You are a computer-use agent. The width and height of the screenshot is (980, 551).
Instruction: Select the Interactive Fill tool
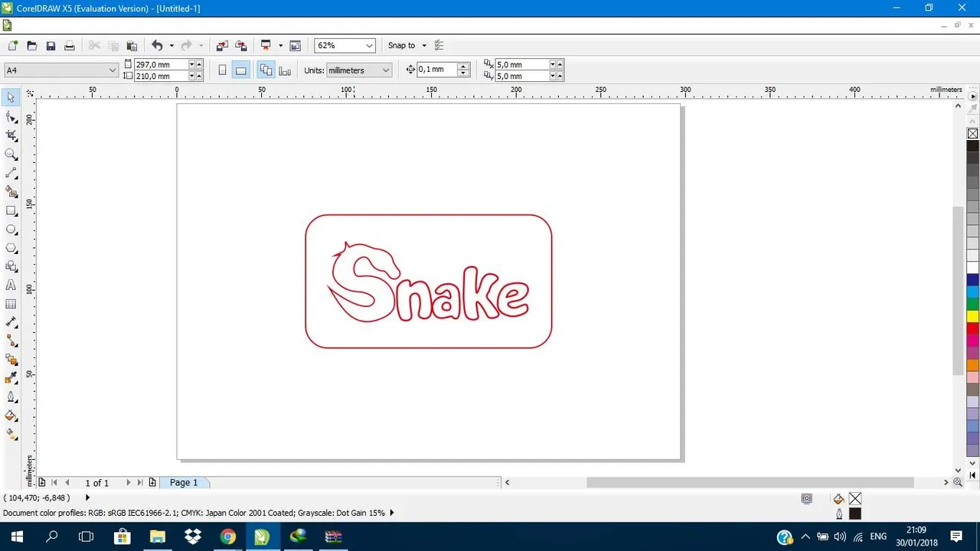pyautogui.click(x=11, y=434)
